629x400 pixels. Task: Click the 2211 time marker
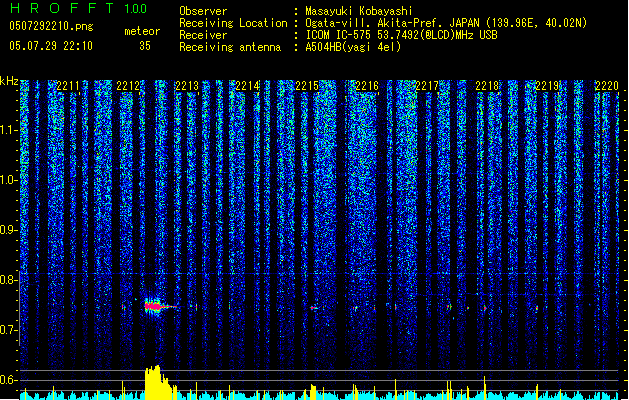click(x=68, y=86)
